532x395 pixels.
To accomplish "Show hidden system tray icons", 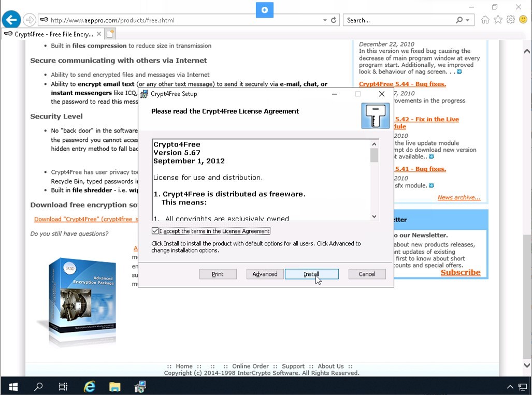I will pyautogui.click(x=510, y=387).
